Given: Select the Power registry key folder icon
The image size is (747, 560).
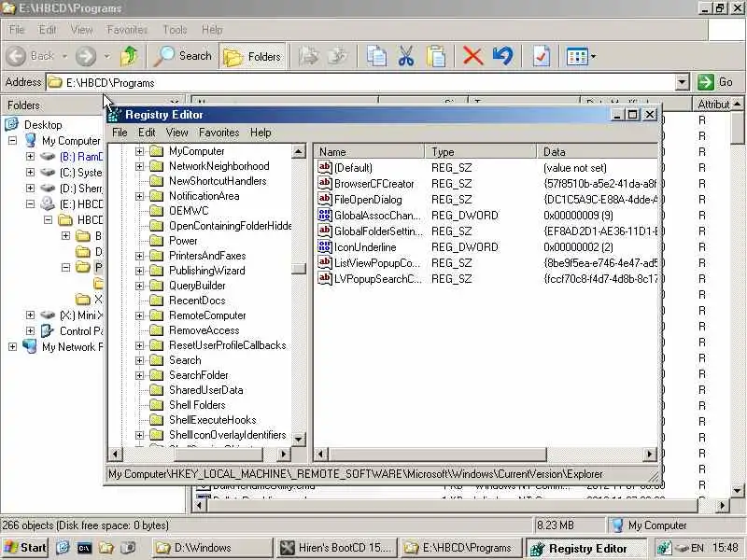Looking at the screenshot, I should (x=157, y=241).
